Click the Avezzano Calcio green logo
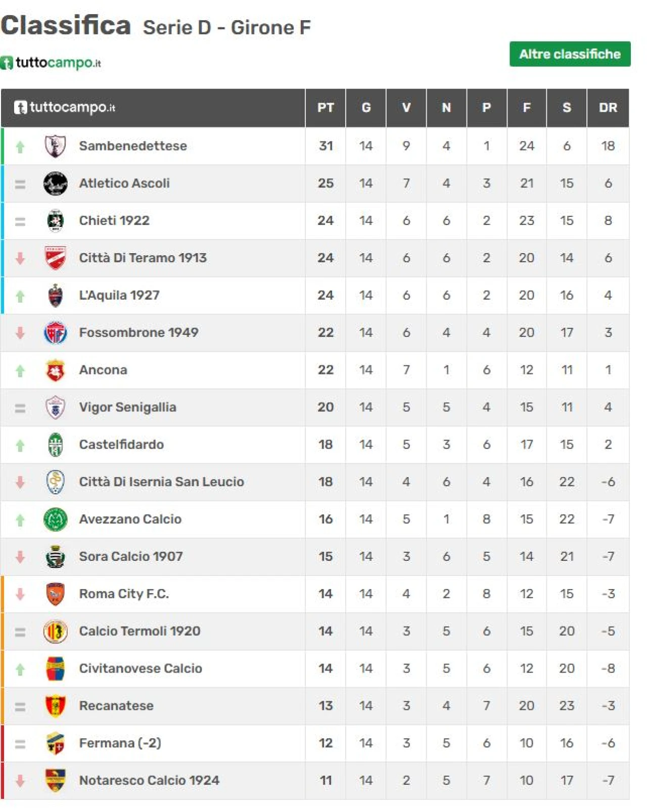 point(55,519)
